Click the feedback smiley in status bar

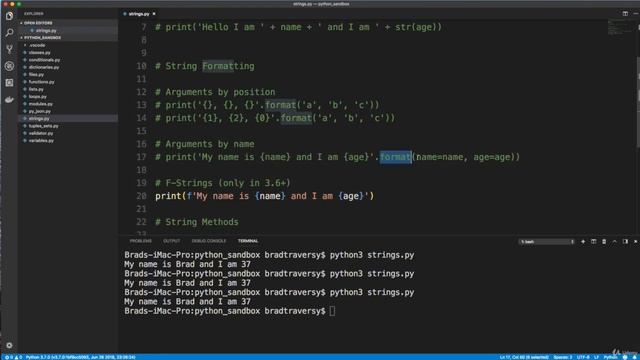tap(625, 357)
